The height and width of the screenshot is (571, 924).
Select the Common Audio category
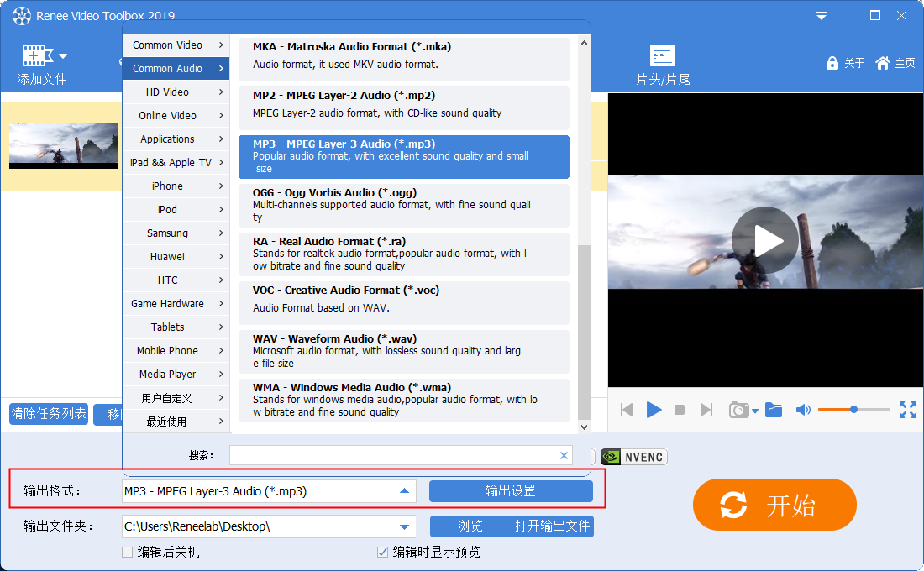click(x=176, y=68)
